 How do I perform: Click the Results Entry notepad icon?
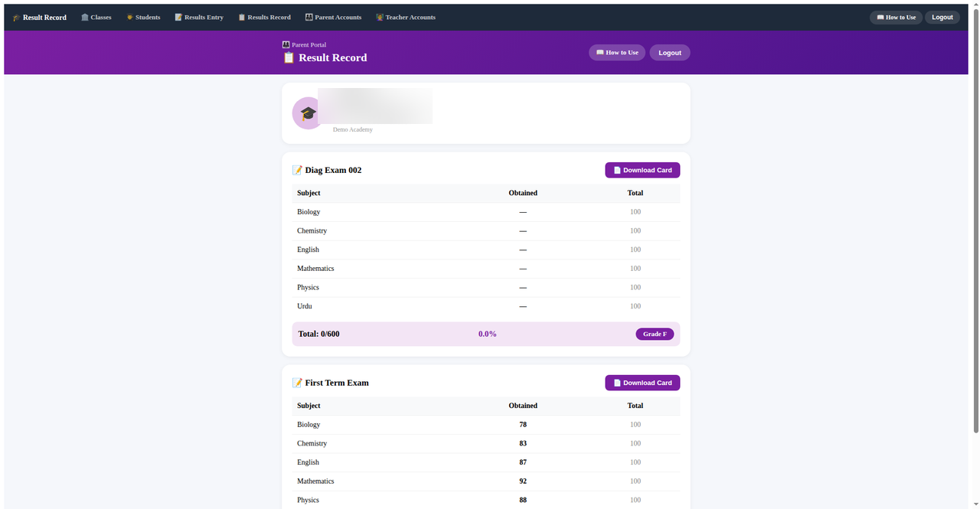(x=178, y=17)
